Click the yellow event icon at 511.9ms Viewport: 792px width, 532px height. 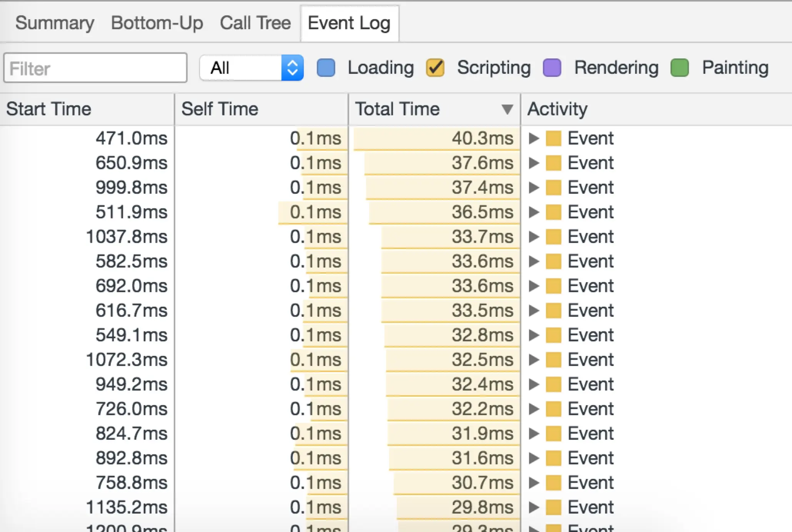click(x=553, y=212)
